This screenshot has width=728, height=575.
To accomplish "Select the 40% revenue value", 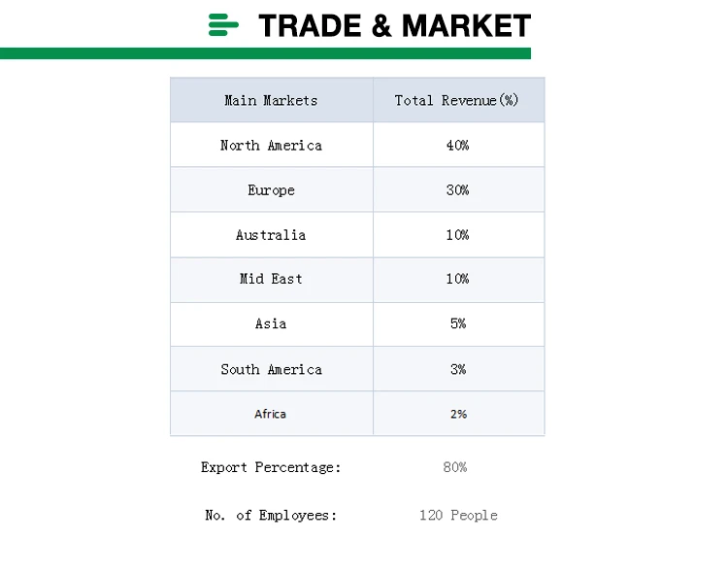I will pyautogui.click(x=457, y=145).
